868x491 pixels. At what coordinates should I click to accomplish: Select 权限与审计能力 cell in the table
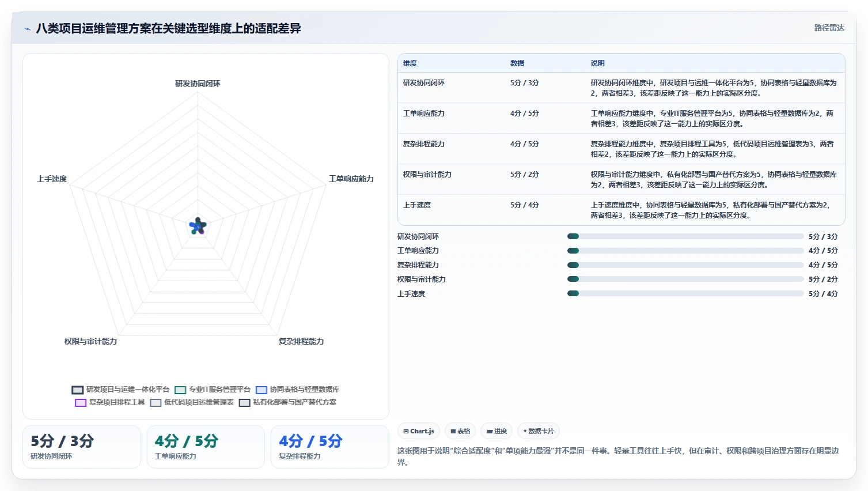427,175
